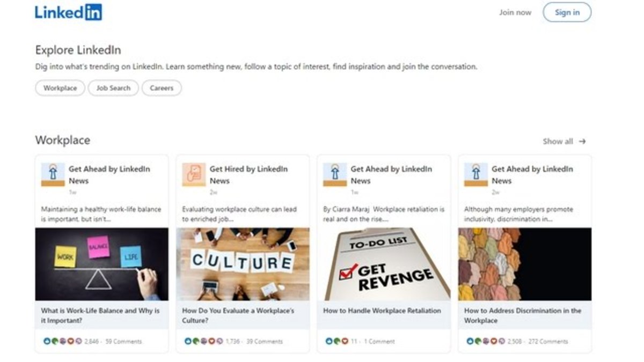This screenshot has width=644, height=362.
Task: Open "How Do You Evaluate a Workplace's Culture?"
Action: pyautogui.click(x=240, y=315)
